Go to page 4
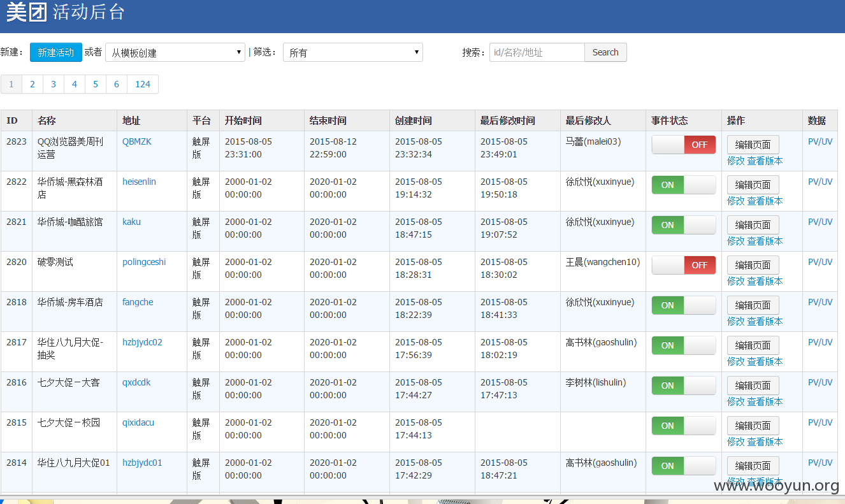This screenshot has width=845, height=504. [75, 84]
